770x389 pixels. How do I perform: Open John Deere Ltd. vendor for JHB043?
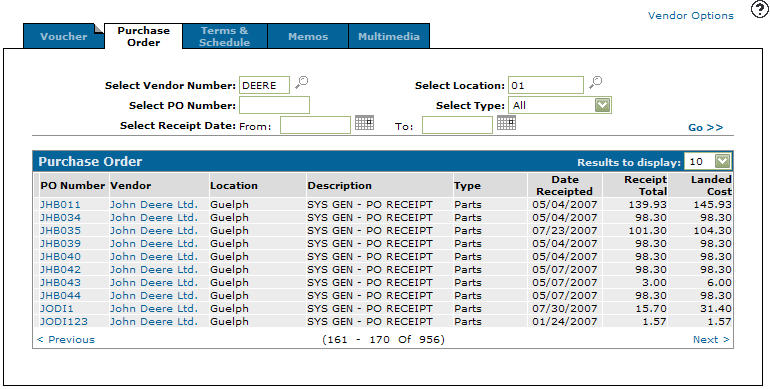(154, 282)
